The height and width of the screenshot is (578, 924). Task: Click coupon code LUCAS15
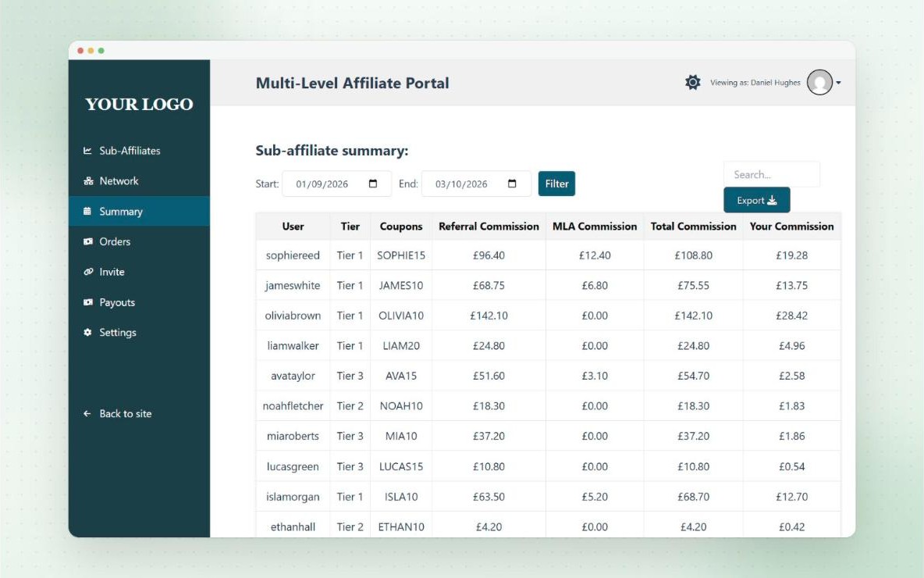point(400,466)
